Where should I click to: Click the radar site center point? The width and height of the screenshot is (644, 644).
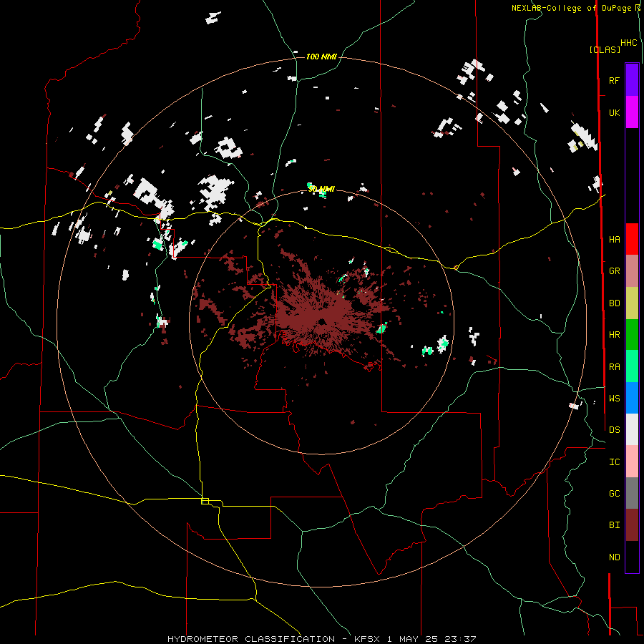tap(321, 321)
